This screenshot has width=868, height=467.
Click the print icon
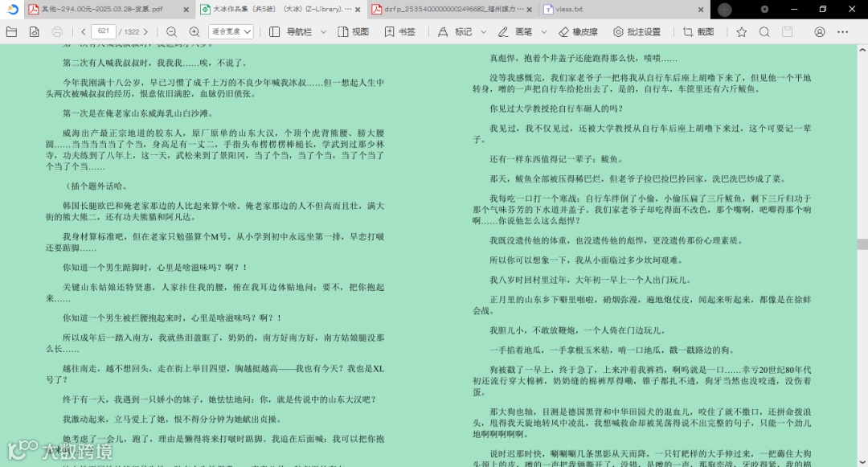coord(57,32)
